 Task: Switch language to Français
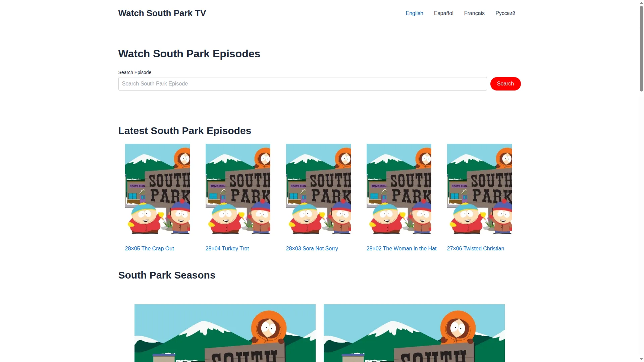474,13
